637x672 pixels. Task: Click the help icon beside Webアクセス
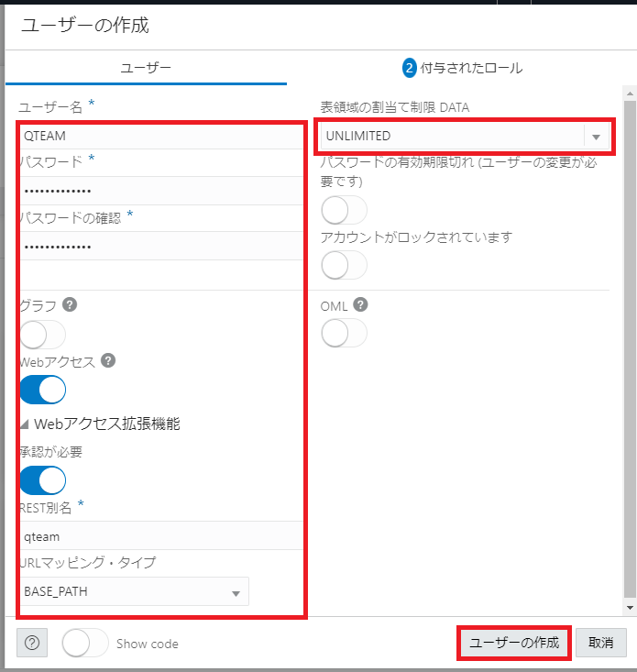108,361
